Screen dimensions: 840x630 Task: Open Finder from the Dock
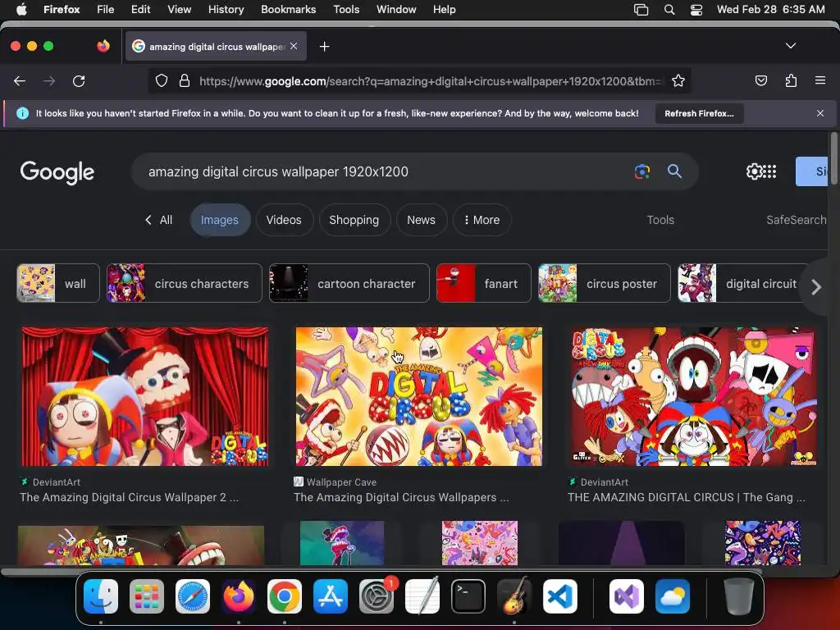[x=101, y=596]
